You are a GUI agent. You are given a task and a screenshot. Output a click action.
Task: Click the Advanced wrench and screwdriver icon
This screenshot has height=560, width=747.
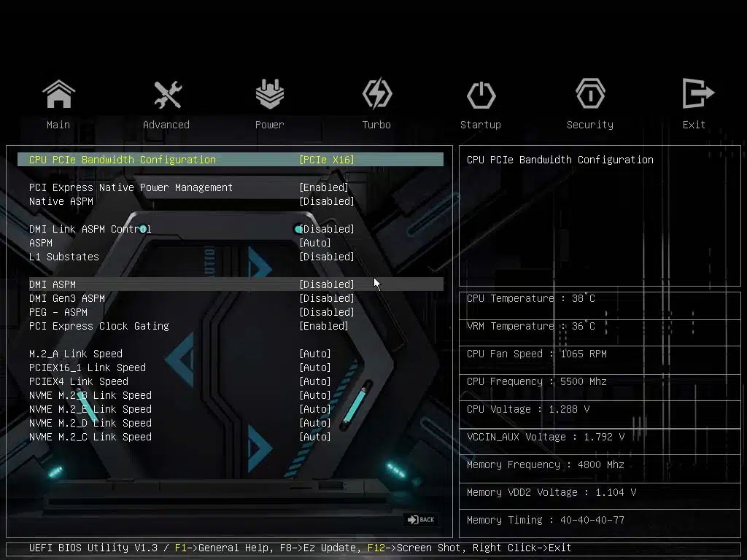click(x=167, y=94)
